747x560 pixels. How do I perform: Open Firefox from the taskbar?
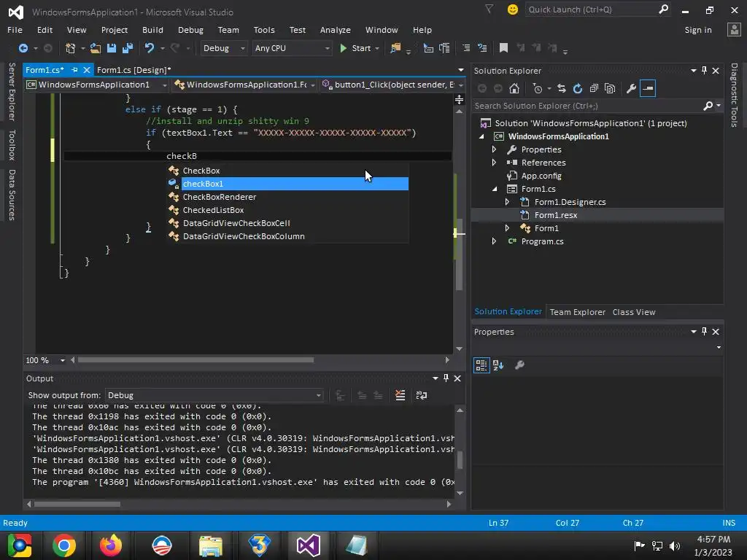(111, 545)
